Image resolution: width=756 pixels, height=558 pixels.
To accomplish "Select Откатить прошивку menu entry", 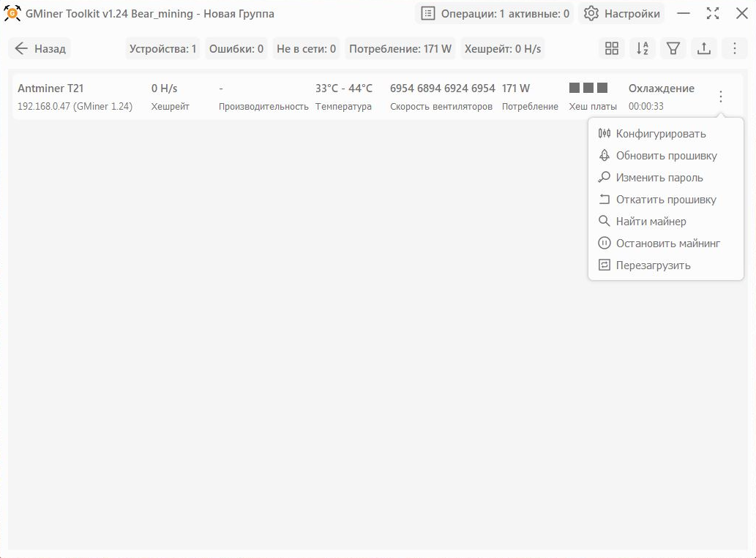I will pos(666,200).
